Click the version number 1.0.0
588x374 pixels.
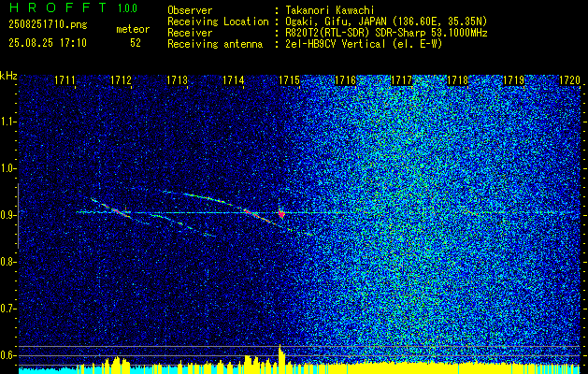click(x=127, y=7)
